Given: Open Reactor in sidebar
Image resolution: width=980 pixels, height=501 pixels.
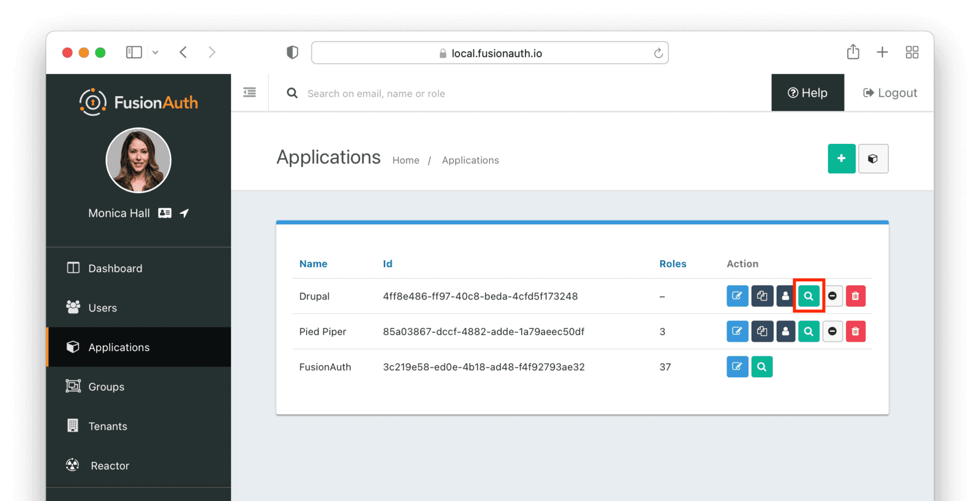Looking at the screenshot, I should click(x=138, y=465).
